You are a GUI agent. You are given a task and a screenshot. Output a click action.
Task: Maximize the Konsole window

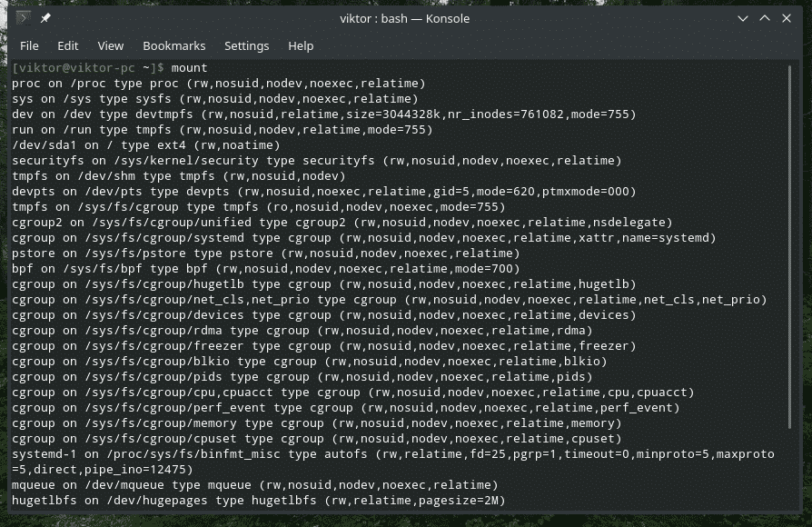click(x=765, y=18)
